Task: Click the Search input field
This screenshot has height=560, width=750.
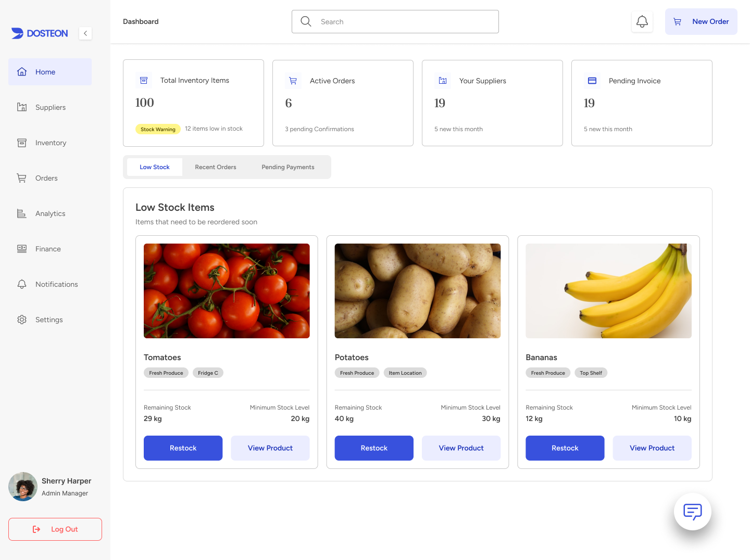Action: coord(395,21)
